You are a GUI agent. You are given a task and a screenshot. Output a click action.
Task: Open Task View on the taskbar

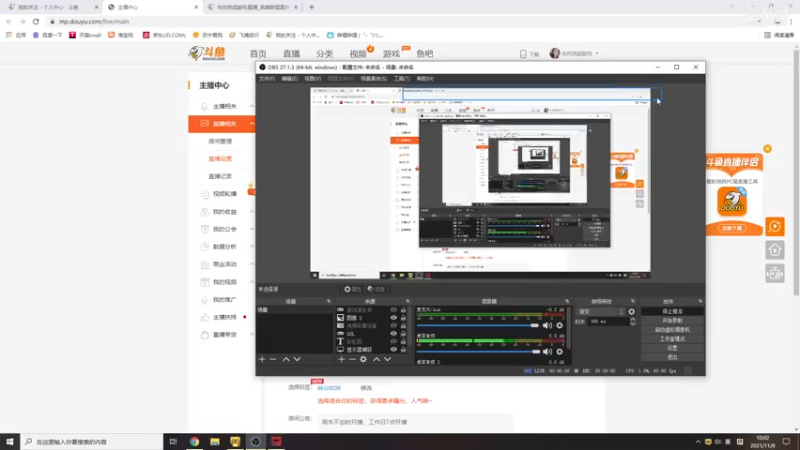(173, 442)
